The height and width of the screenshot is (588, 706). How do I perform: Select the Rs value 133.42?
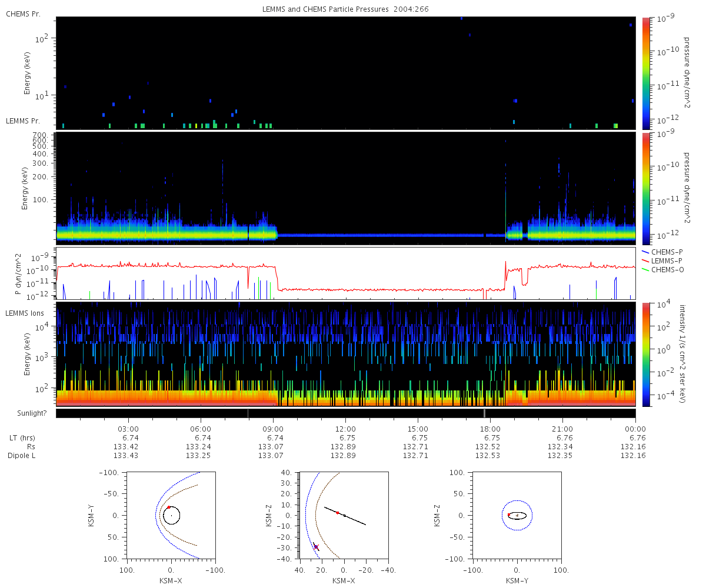click(126, 447)
